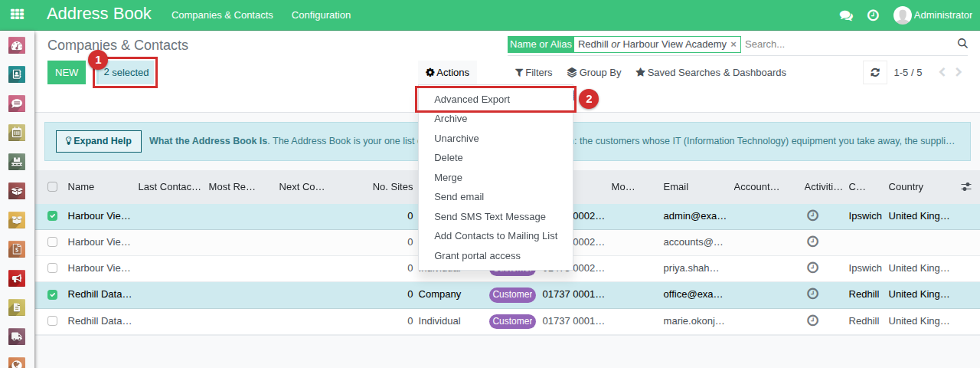Open the Calendar app in sidebar

17,132
